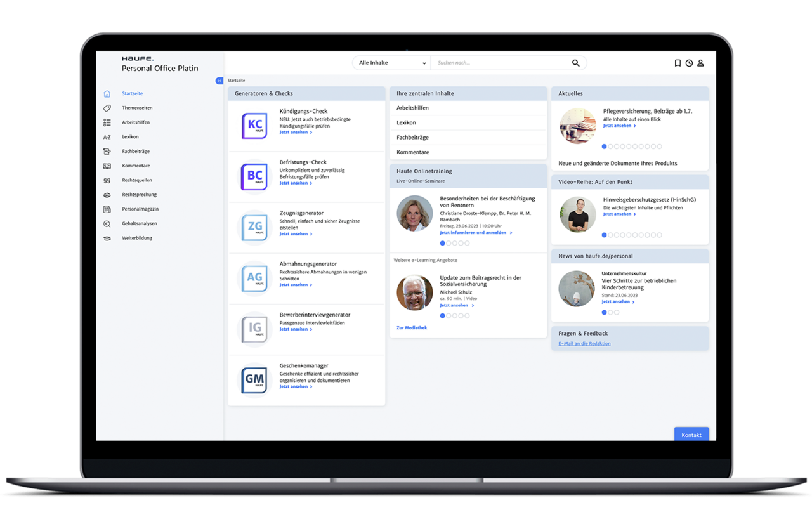The width and height of the screenshot is (812, 531).
Task: Go to Rechtsprechung in the sidebar
Action: coord(139,195)
